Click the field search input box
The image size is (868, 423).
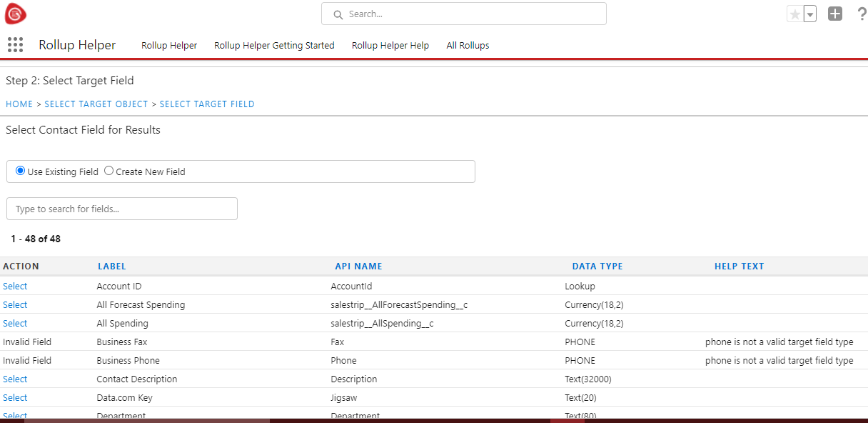[x=122, y=209]
